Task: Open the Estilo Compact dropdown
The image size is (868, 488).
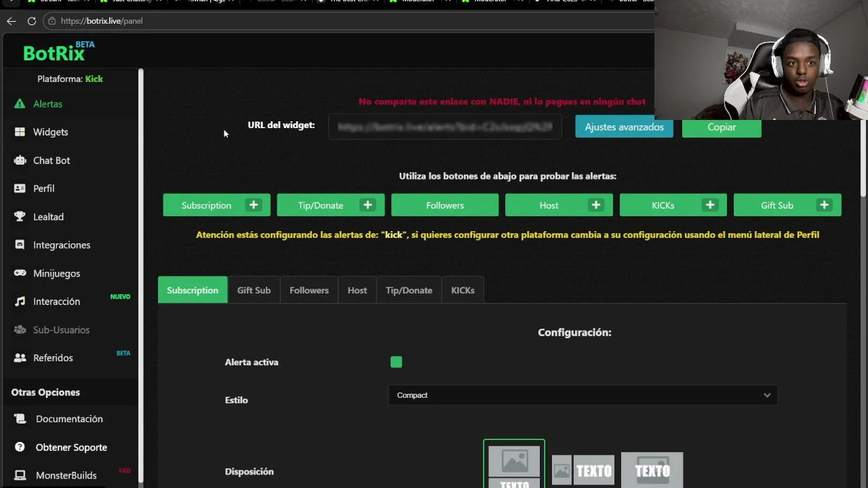Action: tap(583, 395)
